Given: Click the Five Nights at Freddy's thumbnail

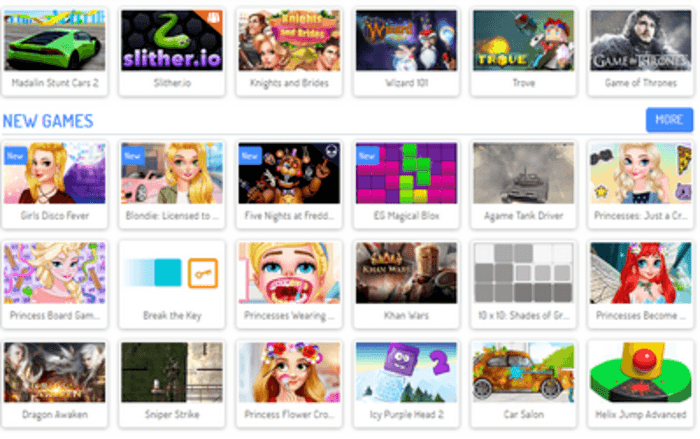Looking at the screenshot, I should (289, 173).
